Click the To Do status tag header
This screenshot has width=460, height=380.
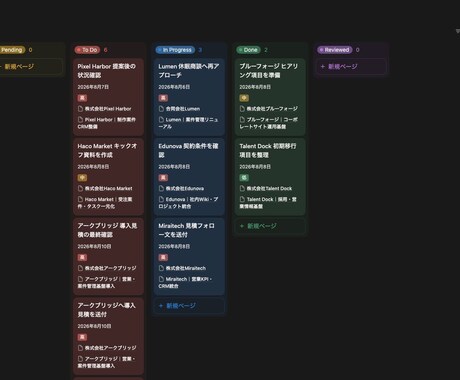point(88,50)
